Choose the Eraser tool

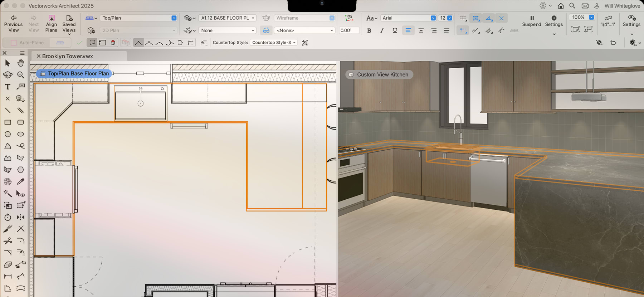(8, 265)
